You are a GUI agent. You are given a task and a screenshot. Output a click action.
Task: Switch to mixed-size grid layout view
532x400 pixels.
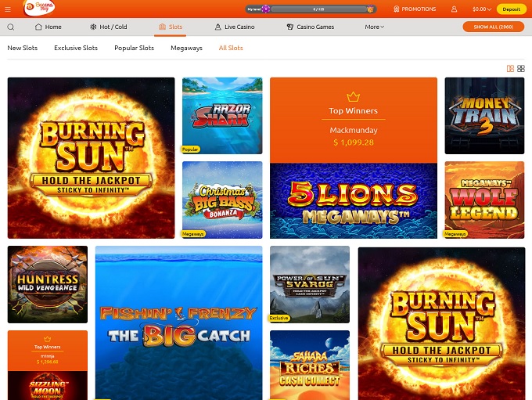[511, 69]
